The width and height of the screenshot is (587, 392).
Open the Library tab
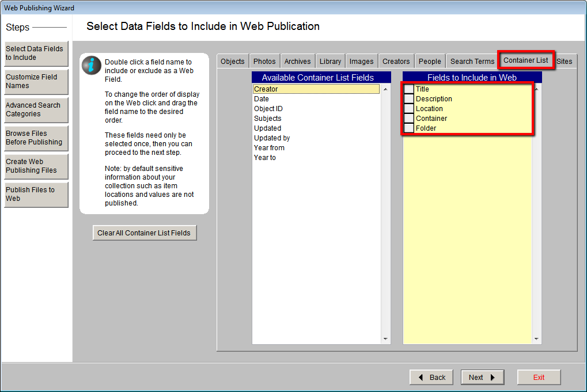coord(330,60)
